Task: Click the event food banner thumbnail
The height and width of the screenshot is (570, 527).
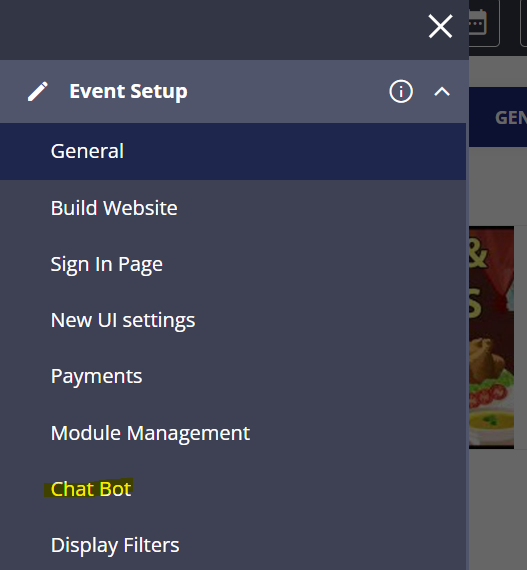Action: point(491,337)
